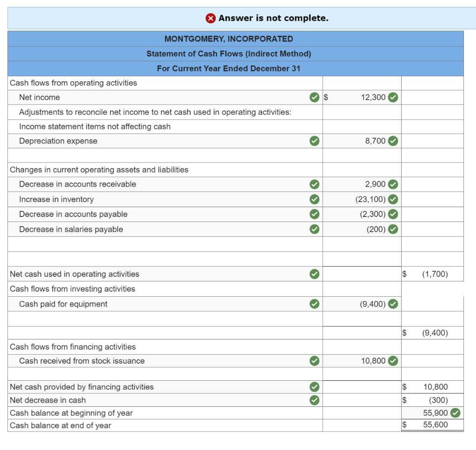Image resolution: width=476 pixels, height=450 pixels.
Task: Click the empty cell below Cash paid for equipment
Action: pyautogui.click(x=362, y=319)
